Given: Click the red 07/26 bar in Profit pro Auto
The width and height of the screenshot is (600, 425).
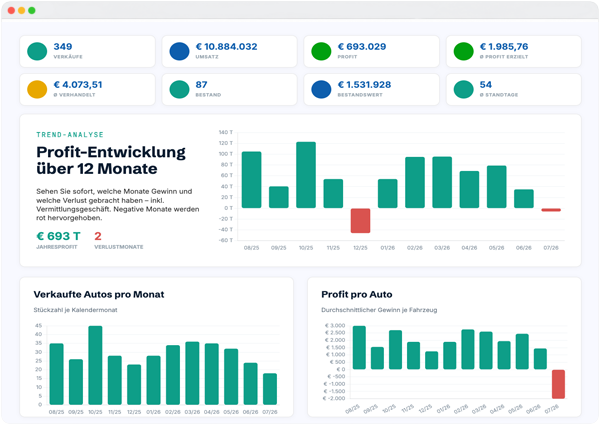Looking at the screenshot, I should (x=558, y=384).
